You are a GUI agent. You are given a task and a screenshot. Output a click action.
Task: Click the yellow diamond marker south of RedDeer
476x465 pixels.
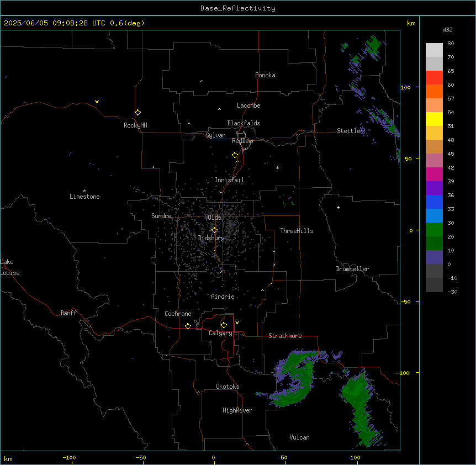[235, 155]
